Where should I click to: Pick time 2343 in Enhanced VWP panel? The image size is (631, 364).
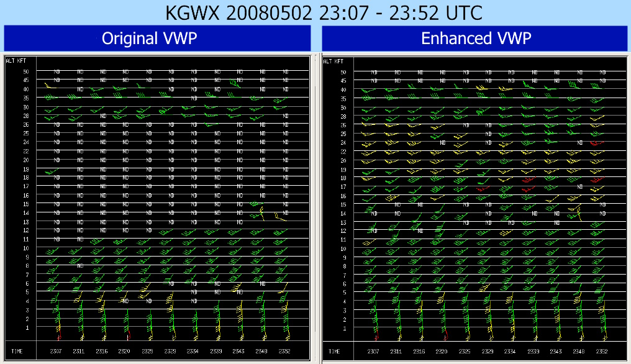click(x=556, y=351)
